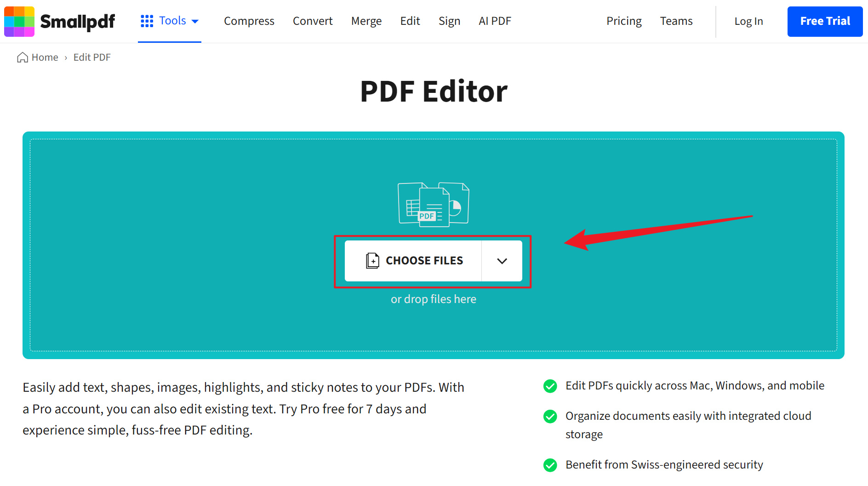Open the Tools grid menu

pos(170,21)
